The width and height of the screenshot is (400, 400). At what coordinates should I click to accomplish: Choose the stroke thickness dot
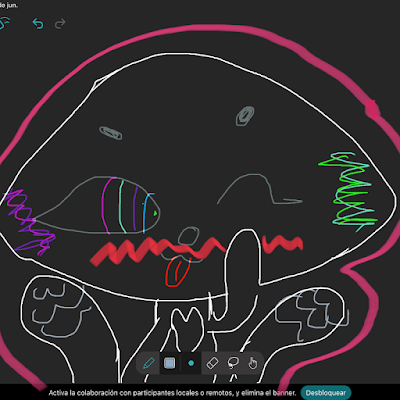click(x=191, y=363)
